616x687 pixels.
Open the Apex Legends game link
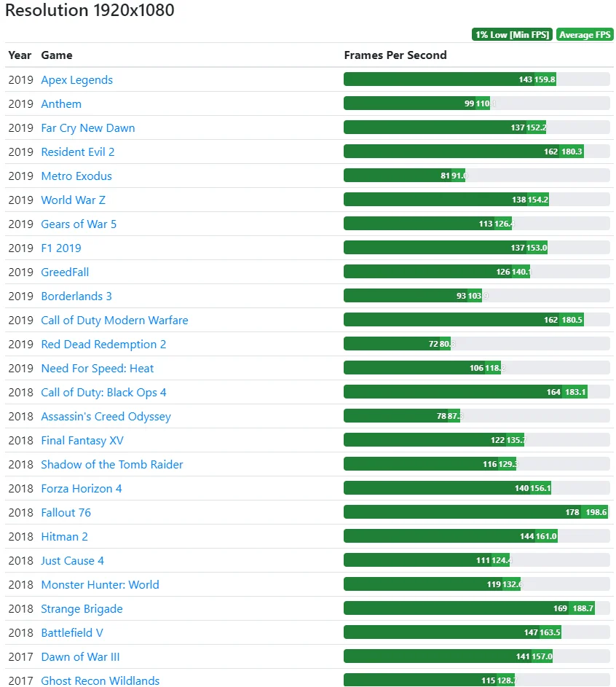(76, 80)
